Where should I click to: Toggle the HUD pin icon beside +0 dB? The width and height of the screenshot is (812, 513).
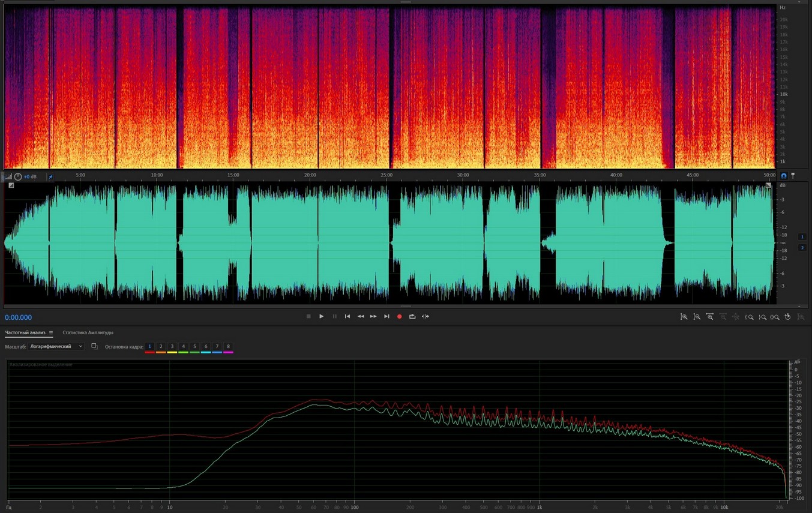pyautogui.click(x=50, y=177)
